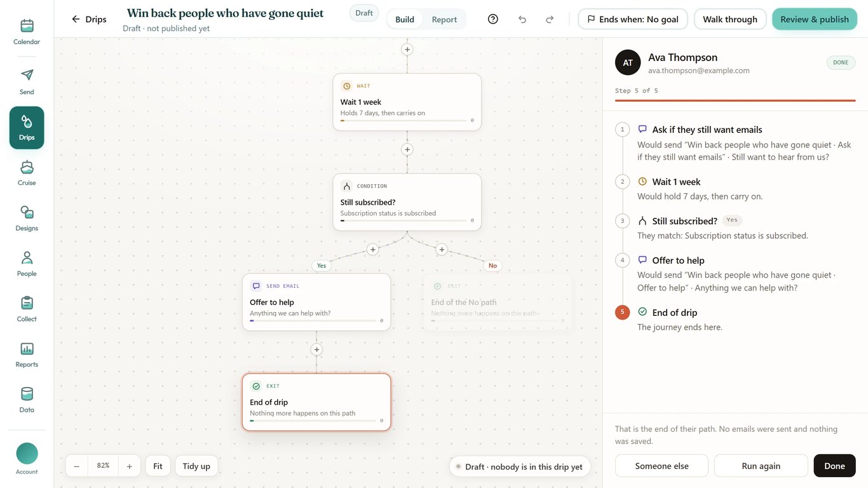Jump to step 2 Wait 1 week in panel
The image size is (868, 488).
tap(735, 189)
